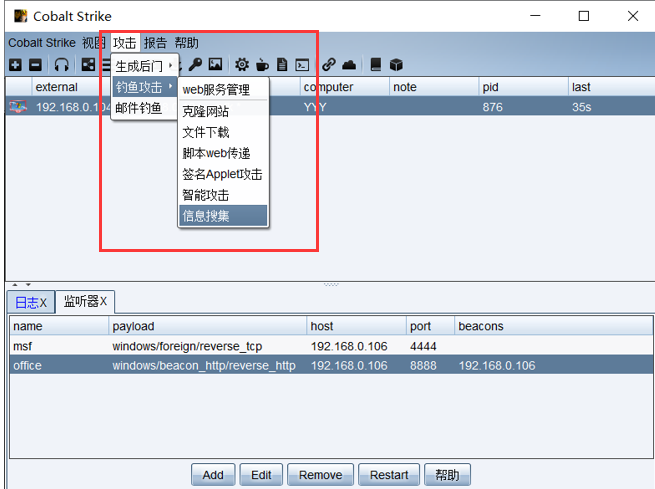655x489 pixels.
Task: Select the office listener row
Action: point(332,365)
